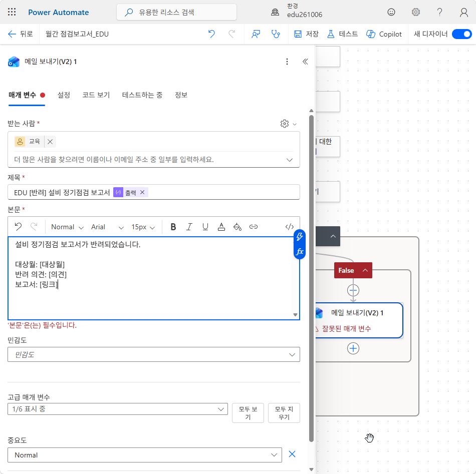The height and width of the screenshot is (474, 476).
Task: Switch to the 매개 변수 tab
Action: [x=27, y=95]
